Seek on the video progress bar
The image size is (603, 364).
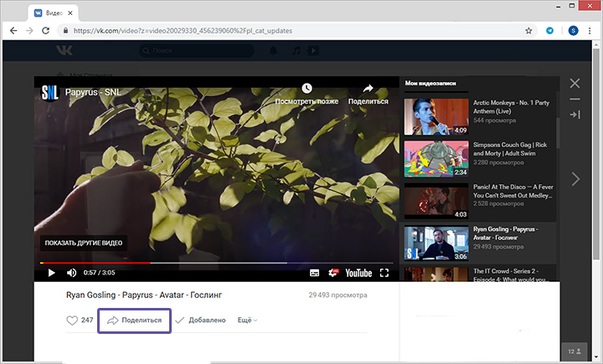[x=217, y=263]
